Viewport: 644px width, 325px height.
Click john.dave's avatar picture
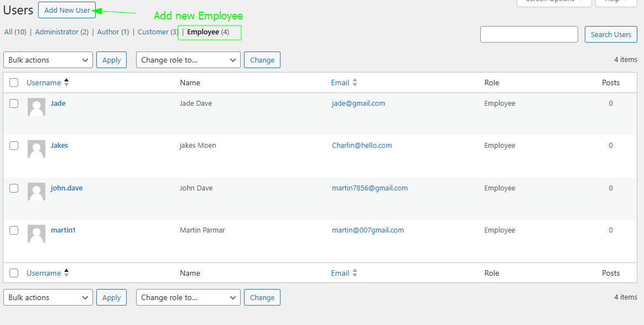pyautogui.click(x=36, y=192)
